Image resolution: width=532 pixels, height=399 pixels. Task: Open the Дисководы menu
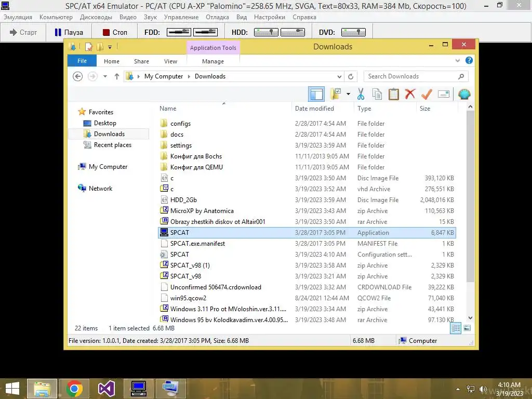96,17
